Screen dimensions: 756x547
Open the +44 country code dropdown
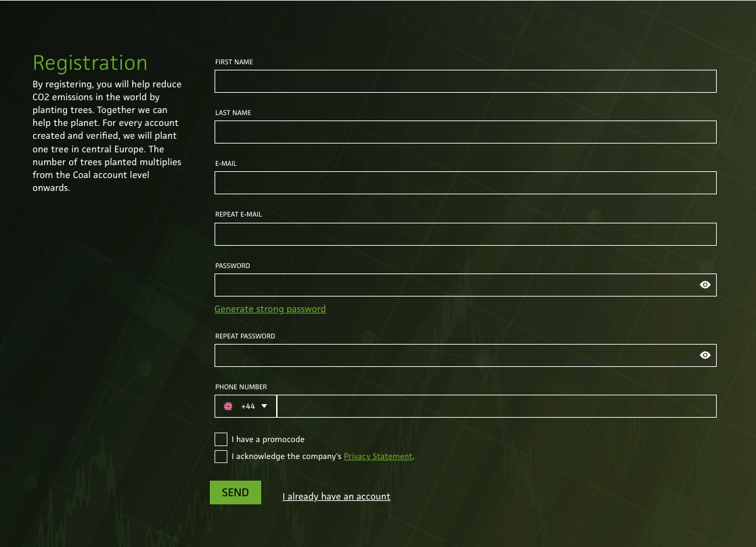(247, 406)
